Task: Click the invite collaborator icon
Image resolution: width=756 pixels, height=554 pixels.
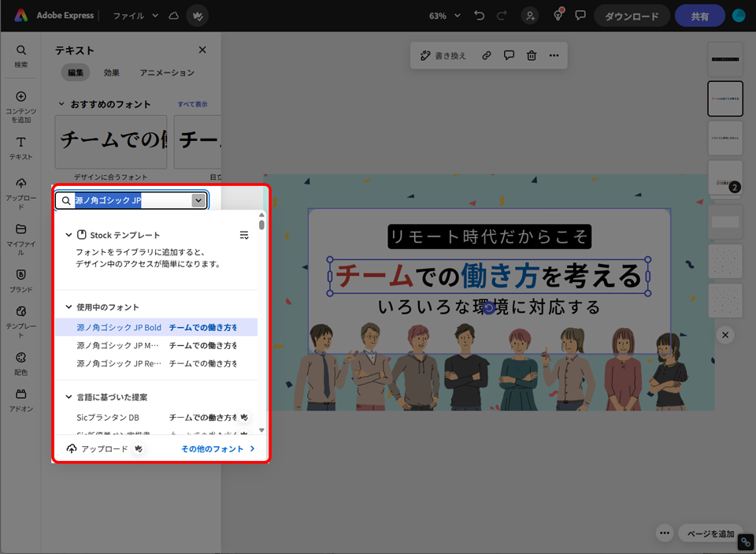Action: tap(531, 16)
